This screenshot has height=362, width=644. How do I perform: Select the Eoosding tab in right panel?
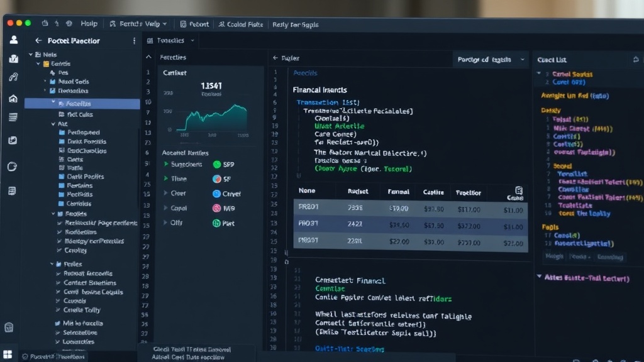610,257
